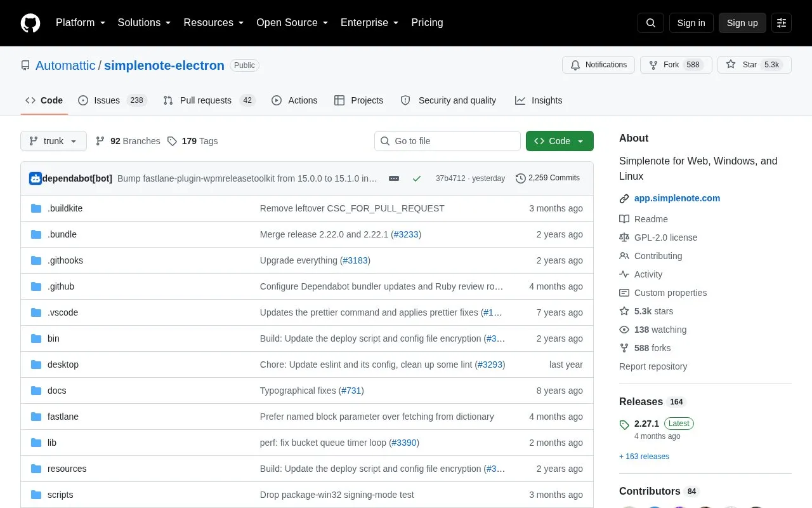This screenshot has height=508, width=812.
Task: Expand the Enterprise menu
Action: [370, 23]
